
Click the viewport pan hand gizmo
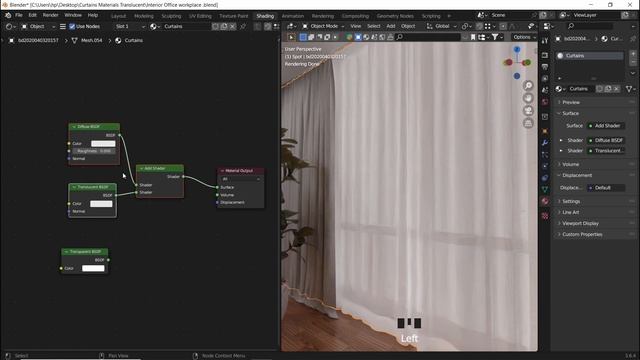point(528,98)
